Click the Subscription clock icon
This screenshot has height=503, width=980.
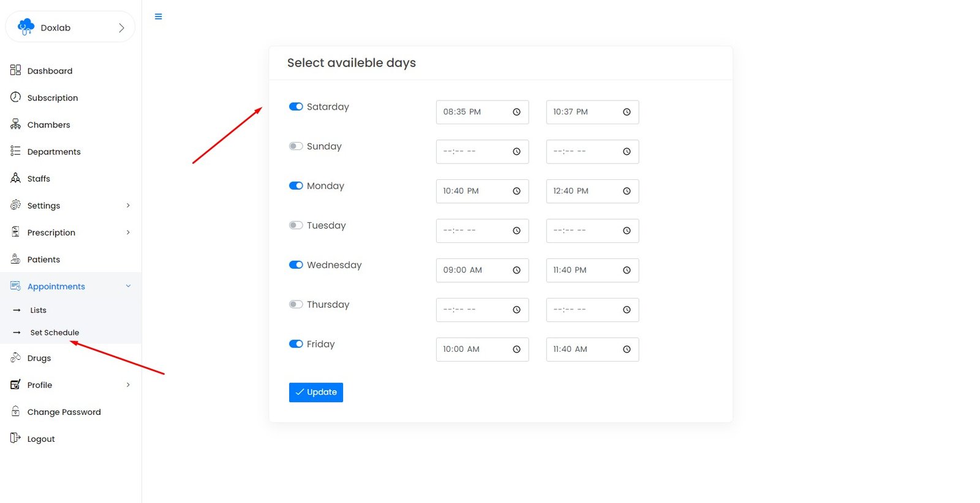15,97
